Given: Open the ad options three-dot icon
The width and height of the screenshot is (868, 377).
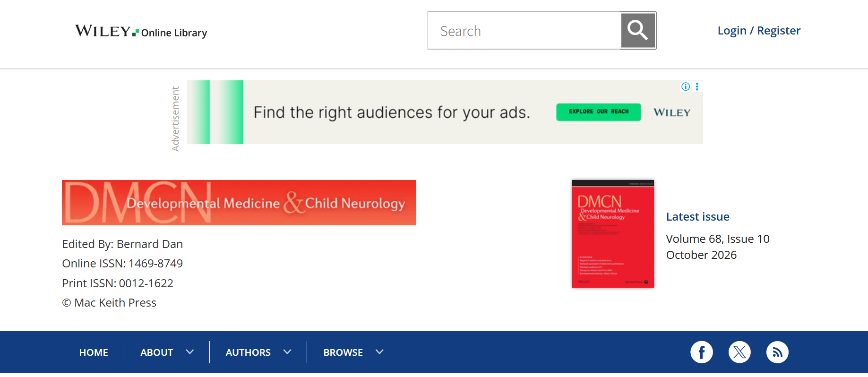Looking at the screenshot, I should (x=697, y=86).
